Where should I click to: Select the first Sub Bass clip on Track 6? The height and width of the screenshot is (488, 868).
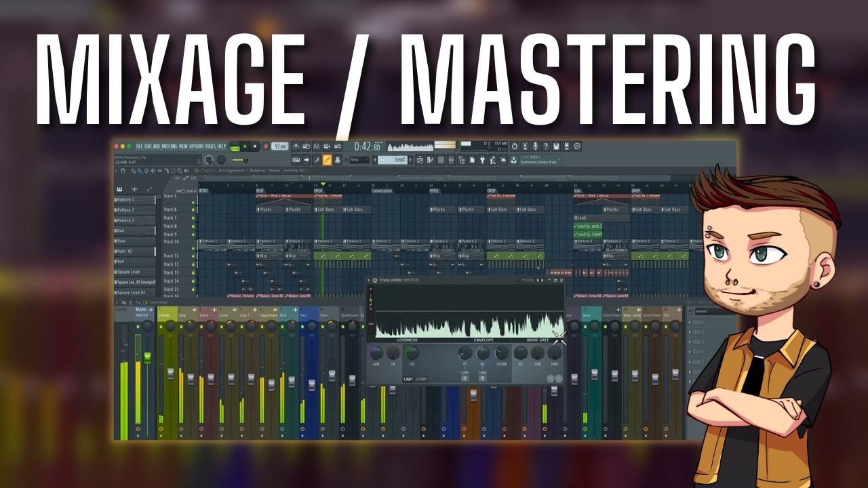click(328, 209)
